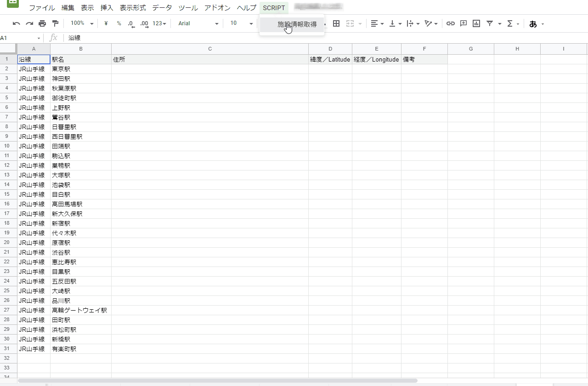This screenshot has height=386, width=588.
Task: Select cell 高輪ゲートウェイ駅
Action: [81, 310]
